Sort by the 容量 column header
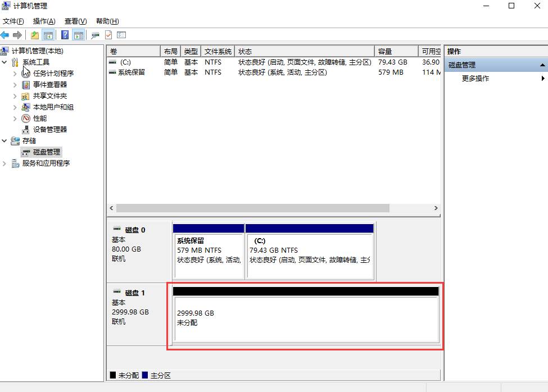This screenshot has height=392, width=548. pos(396,51)
